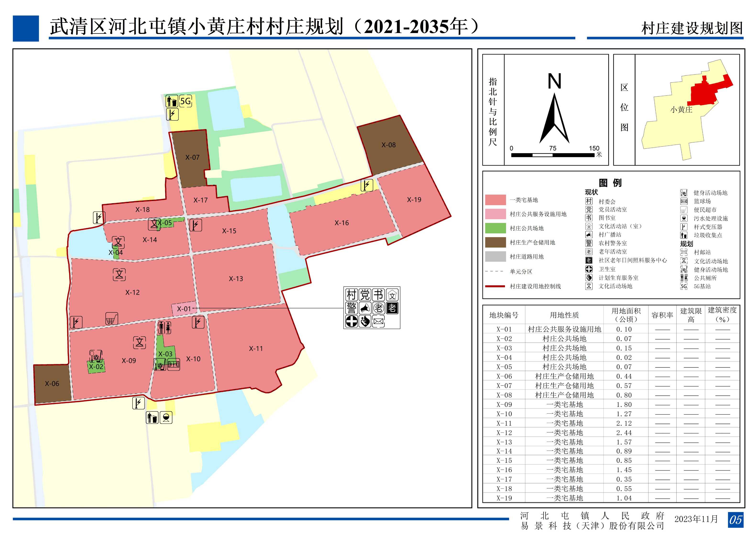
Task: Click the 村 village committee icon in callout box
Action: 351,295
